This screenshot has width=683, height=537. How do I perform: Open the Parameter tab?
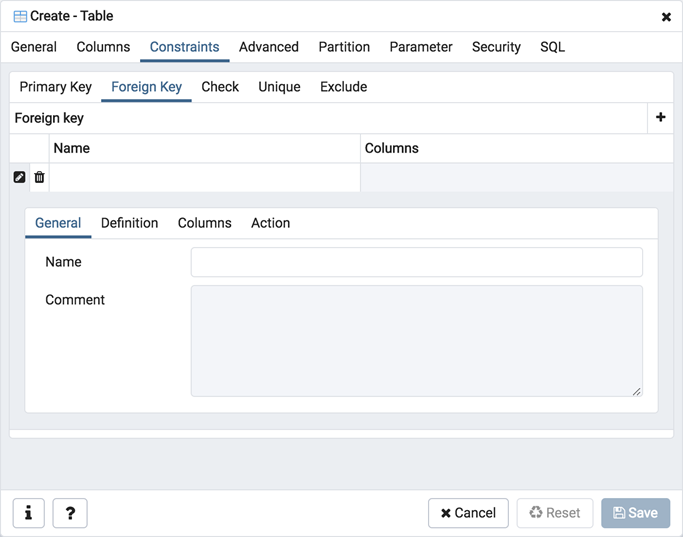tap(421, 47)
